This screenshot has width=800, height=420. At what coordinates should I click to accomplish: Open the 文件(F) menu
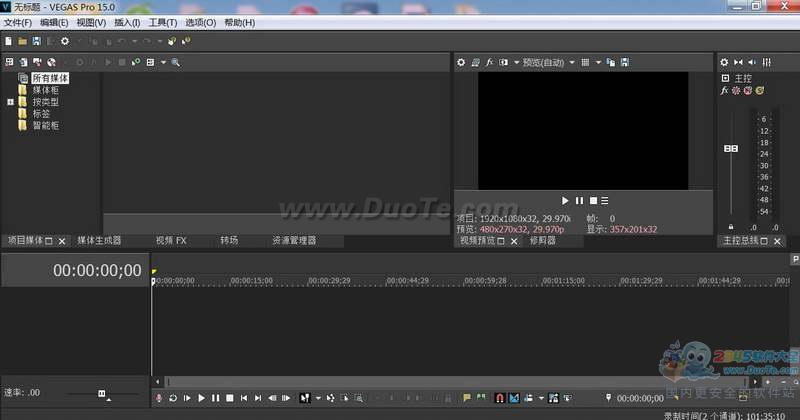(18, 22)
